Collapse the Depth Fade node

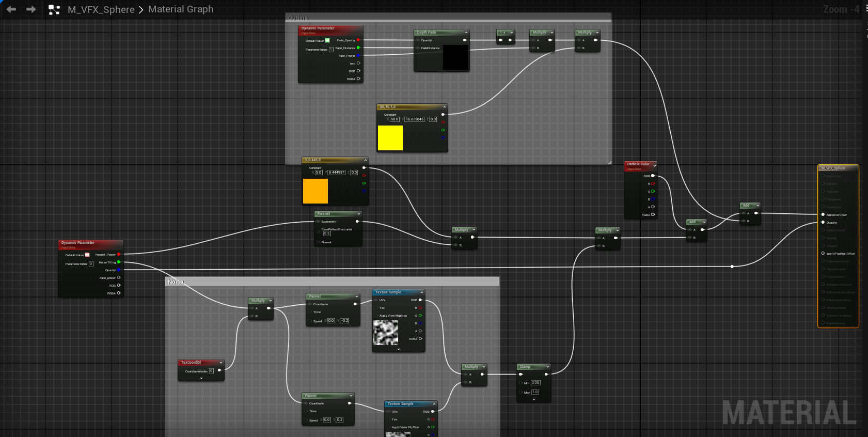(466, 33)
